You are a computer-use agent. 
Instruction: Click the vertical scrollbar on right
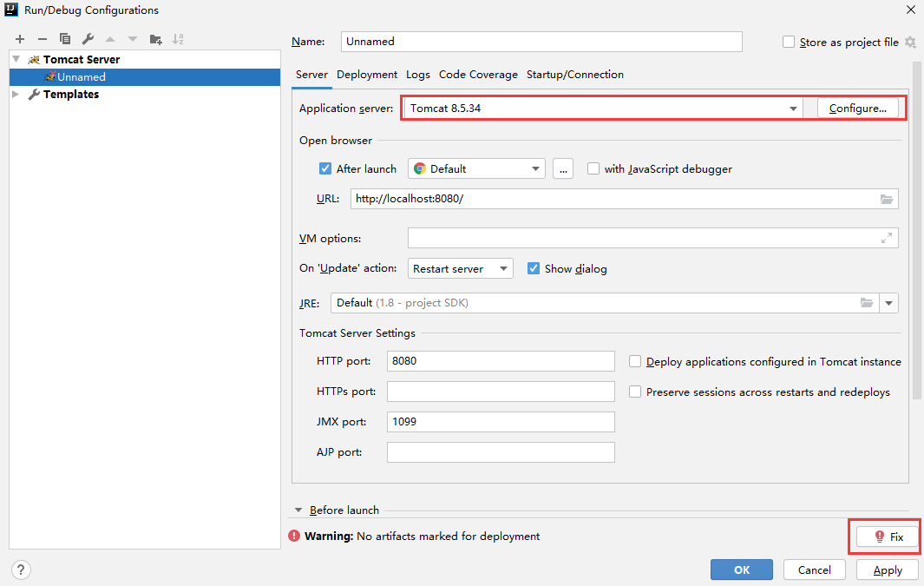coord(916,230)
